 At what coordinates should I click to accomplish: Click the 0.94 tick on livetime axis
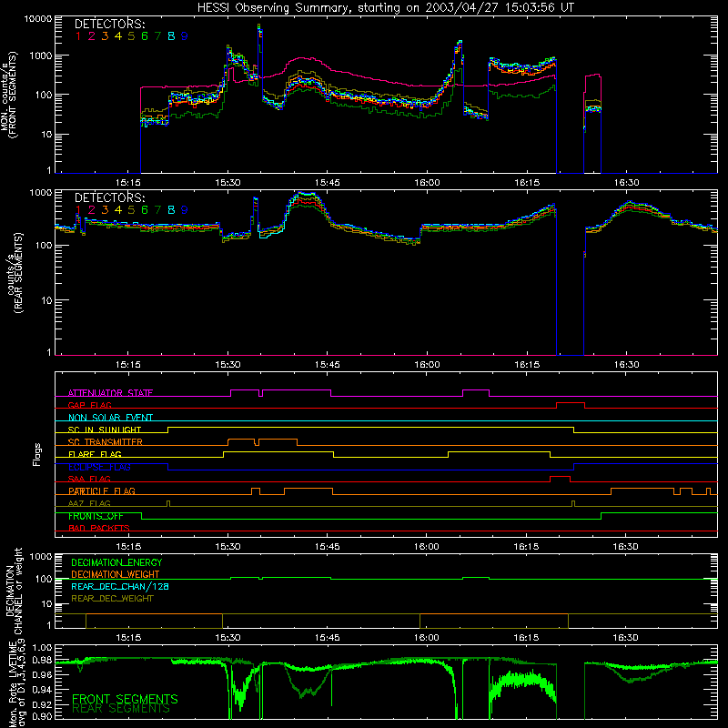click(43, 689)
